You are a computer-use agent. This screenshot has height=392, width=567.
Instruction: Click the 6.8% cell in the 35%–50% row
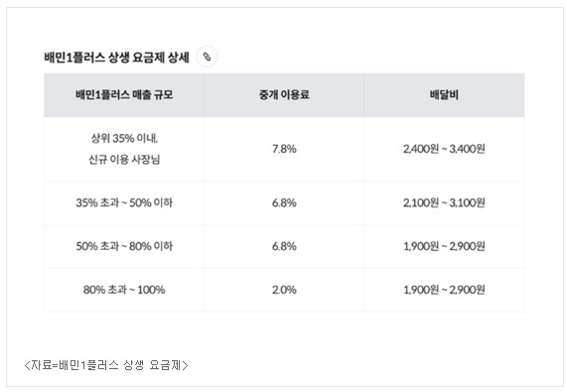click(284, 202)
